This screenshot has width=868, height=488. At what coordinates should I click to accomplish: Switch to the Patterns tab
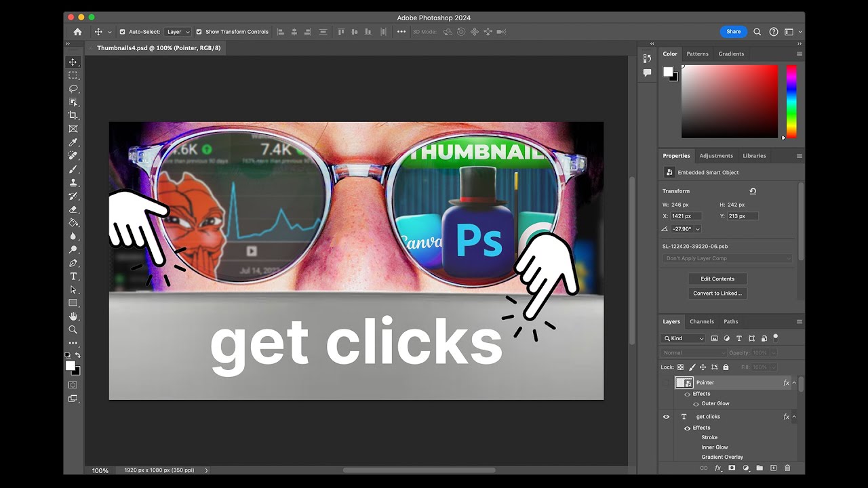[697, 54]
